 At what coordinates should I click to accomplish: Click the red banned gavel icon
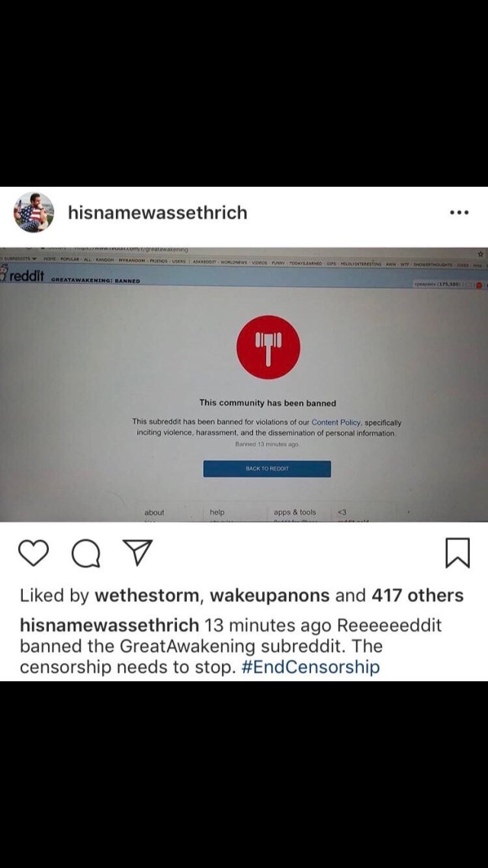pyautogui.click(x=268, y=347)
